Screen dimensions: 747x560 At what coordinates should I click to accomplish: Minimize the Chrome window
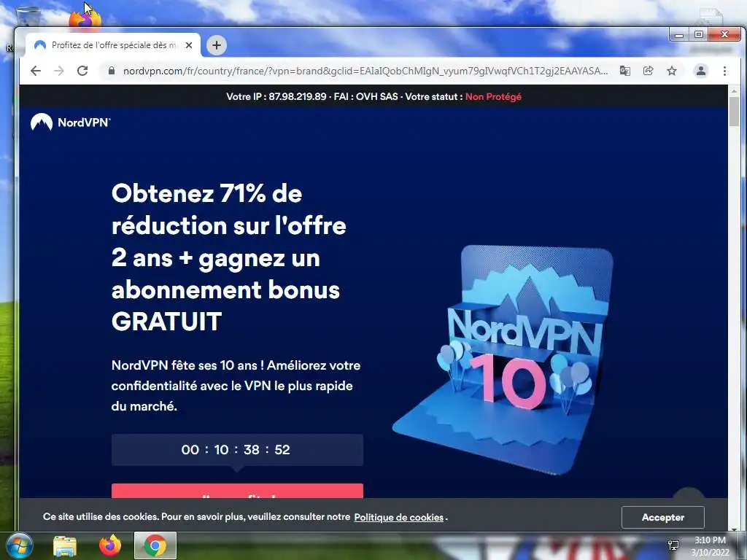coord(679,35)
